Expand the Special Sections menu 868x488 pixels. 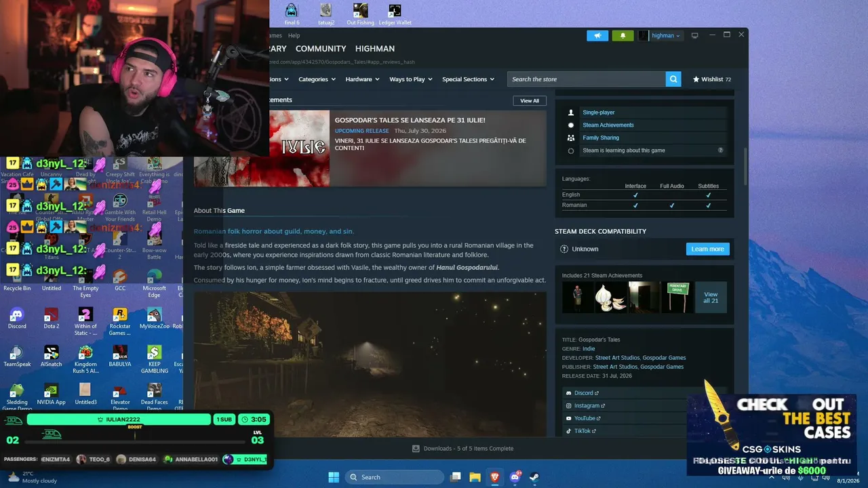tap(469, 79)
